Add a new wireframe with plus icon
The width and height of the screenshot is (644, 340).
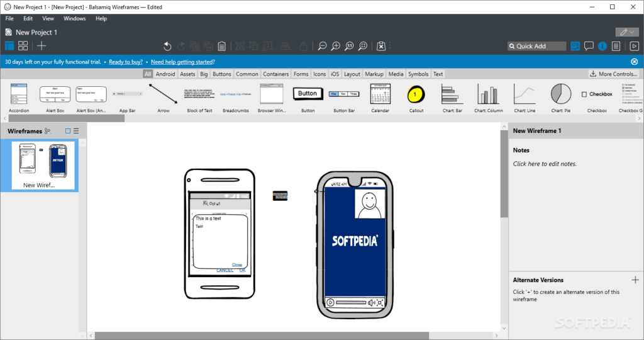[42, 45]
